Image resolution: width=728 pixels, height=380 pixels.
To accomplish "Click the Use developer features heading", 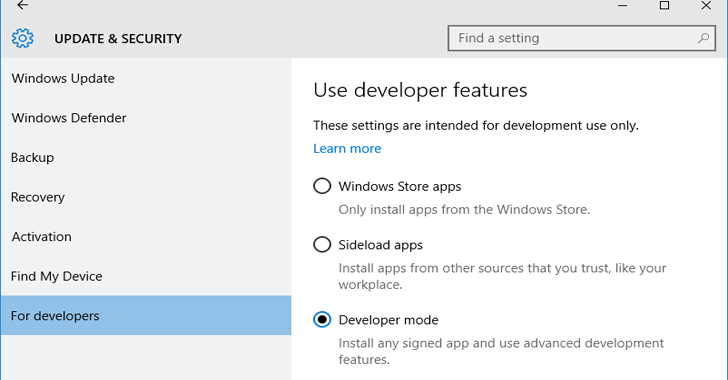I will (x=420, y=90).
